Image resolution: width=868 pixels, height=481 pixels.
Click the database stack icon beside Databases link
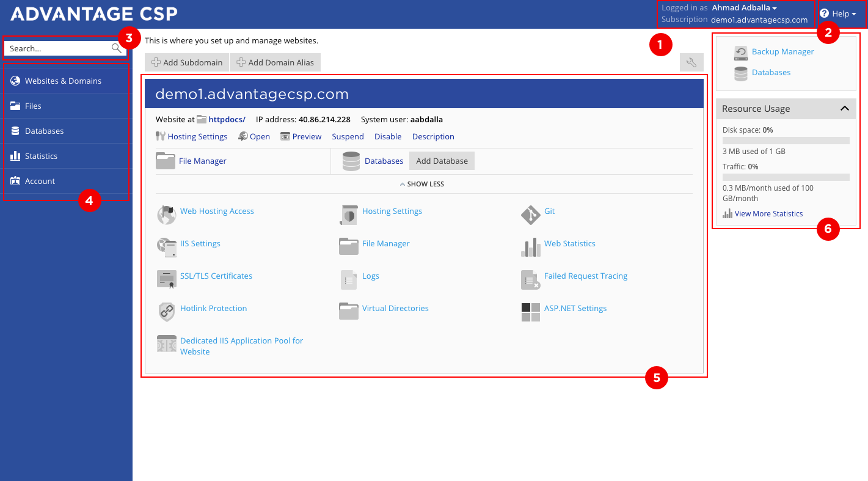[x=351, y=161]
